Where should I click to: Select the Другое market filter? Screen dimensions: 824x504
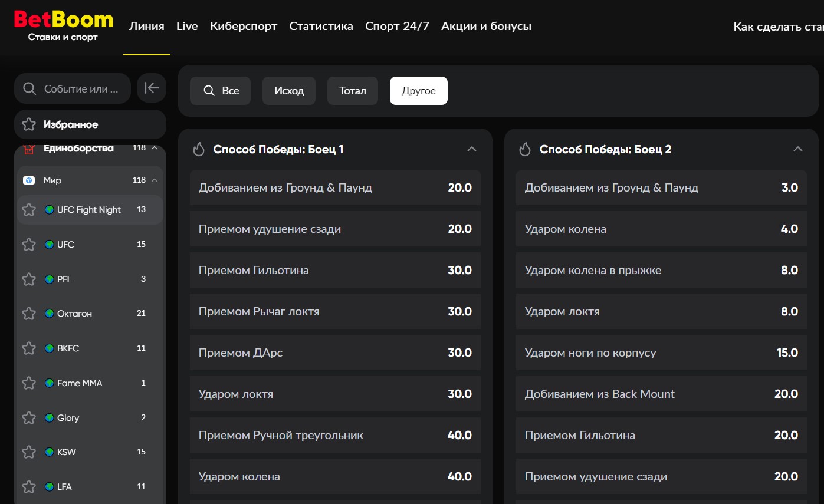pos(419,91)
